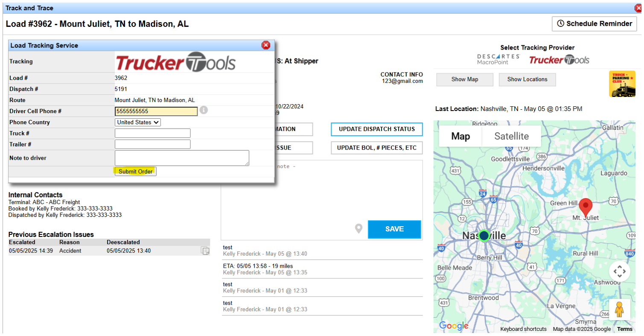Screen dimensions: 644x336
Task: Click the Deescalated column header
Action: click(123, 242)
